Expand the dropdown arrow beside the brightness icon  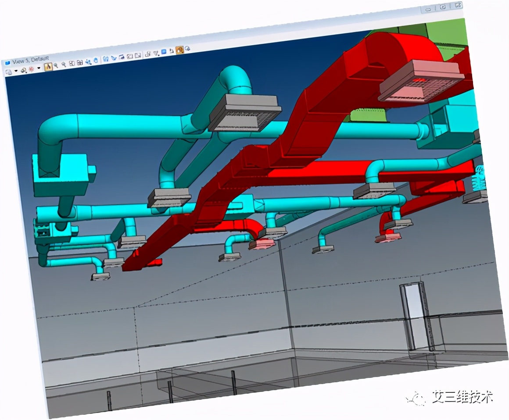coord(39,68)
